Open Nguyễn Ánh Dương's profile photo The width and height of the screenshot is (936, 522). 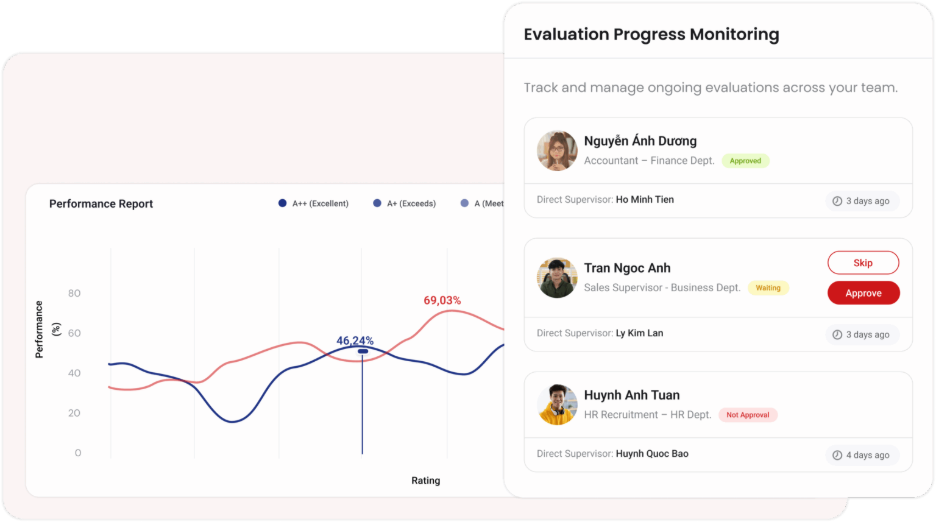(x=557, y=151)
